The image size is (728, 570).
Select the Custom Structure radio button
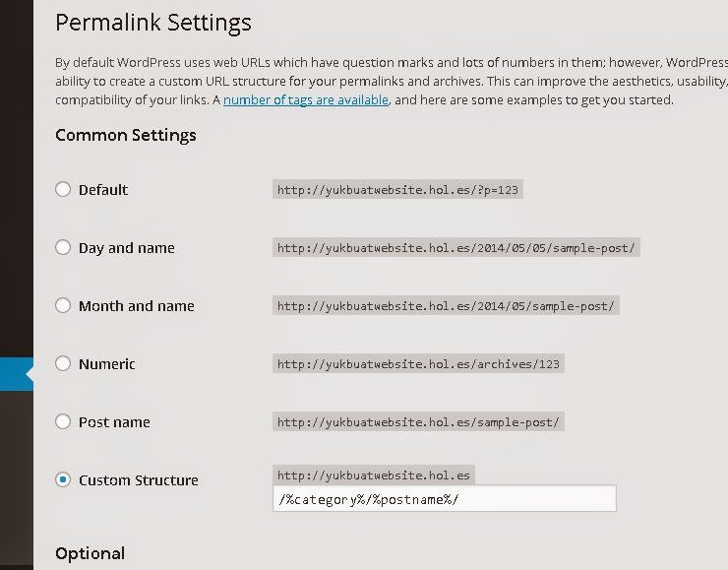(63, 479)
